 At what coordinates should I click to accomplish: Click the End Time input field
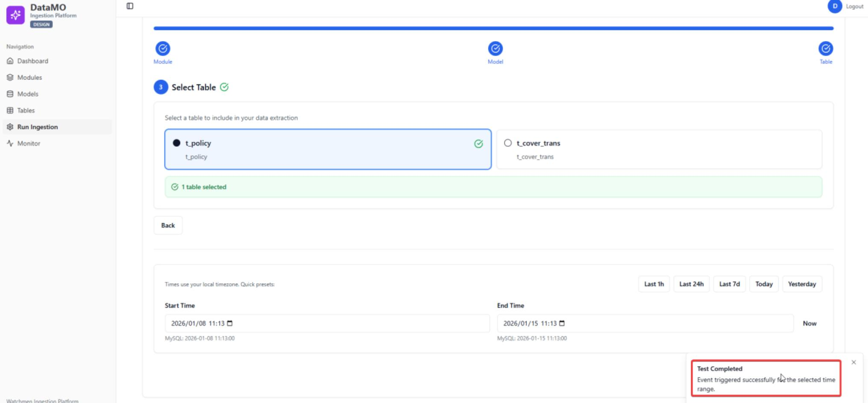[645, 324]
